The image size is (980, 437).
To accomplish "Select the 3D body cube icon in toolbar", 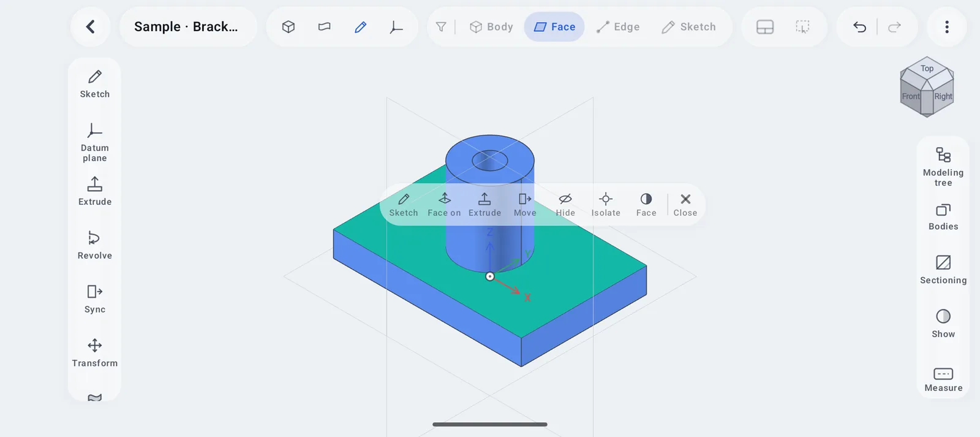I will [x=288, y=27].
